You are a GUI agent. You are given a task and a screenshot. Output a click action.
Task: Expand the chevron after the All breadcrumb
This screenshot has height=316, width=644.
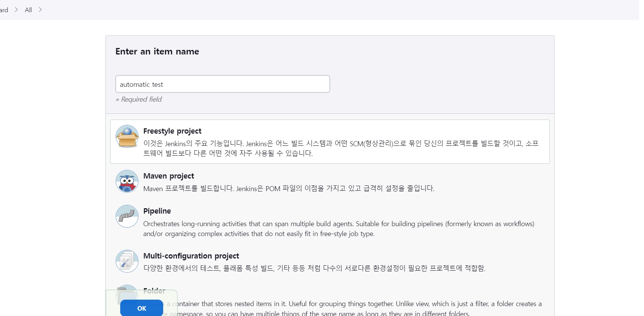coord(40,10)
